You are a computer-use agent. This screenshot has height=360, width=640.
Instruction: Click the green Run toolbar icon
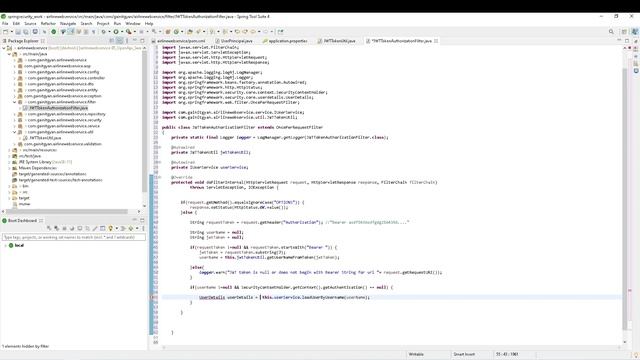coord(116,32)
